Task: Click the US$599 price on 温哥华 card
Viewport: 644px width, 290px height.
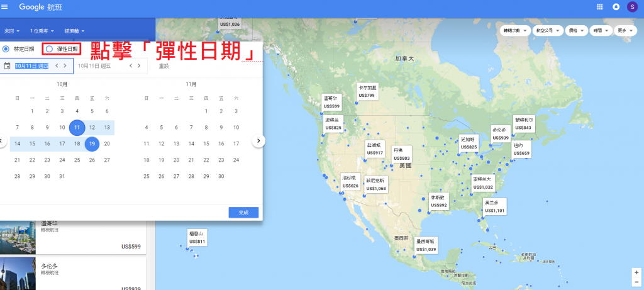Action: (131, 247)
